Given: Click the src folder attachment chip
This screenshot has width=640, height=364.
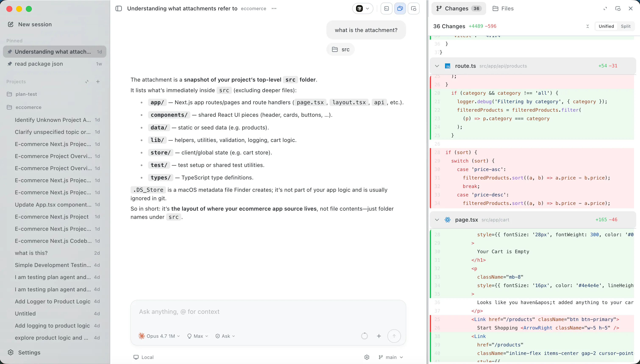Looking at the screenshot, I should click(341, 49).
